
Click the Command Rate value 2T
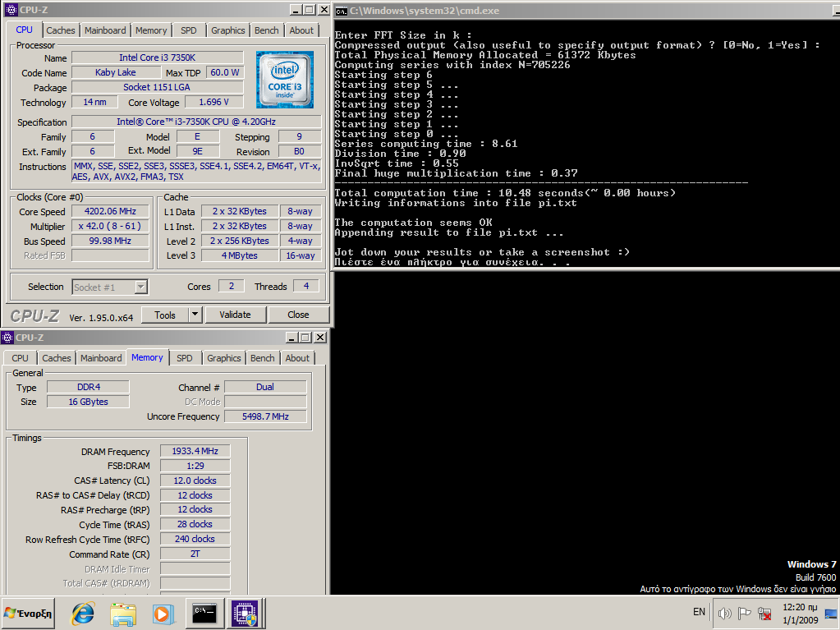coord(195,554)
